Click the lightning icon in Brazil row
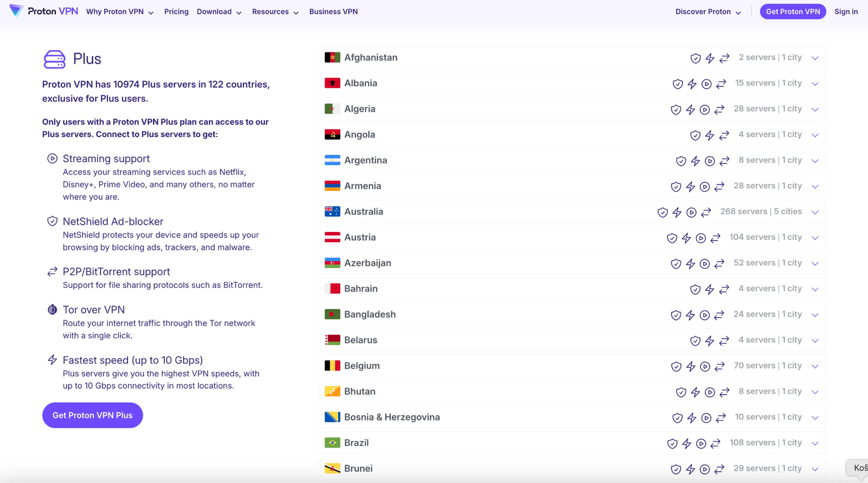Viewport: 868px width, 483px height. pyautogui.click(x=687, y=443)
